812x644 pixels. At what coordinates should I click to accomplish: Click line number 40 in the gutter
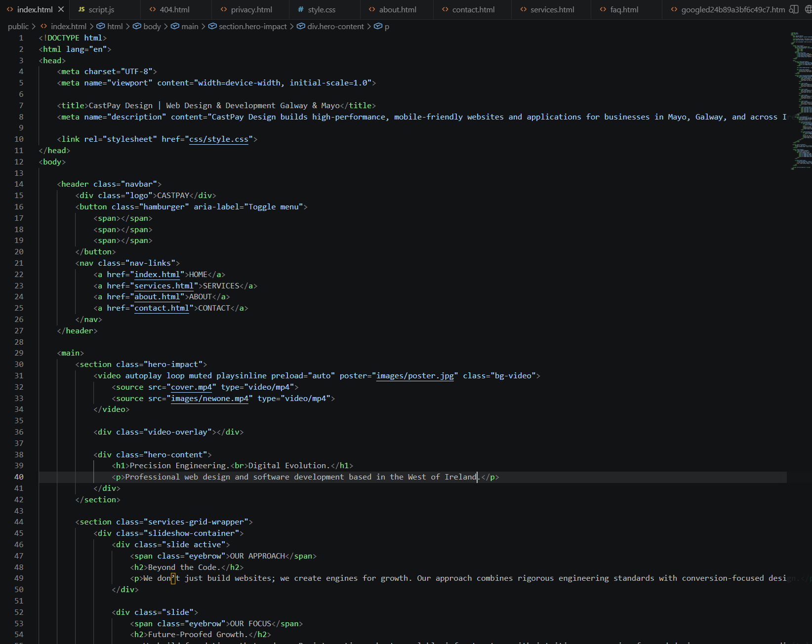(19, 477)
